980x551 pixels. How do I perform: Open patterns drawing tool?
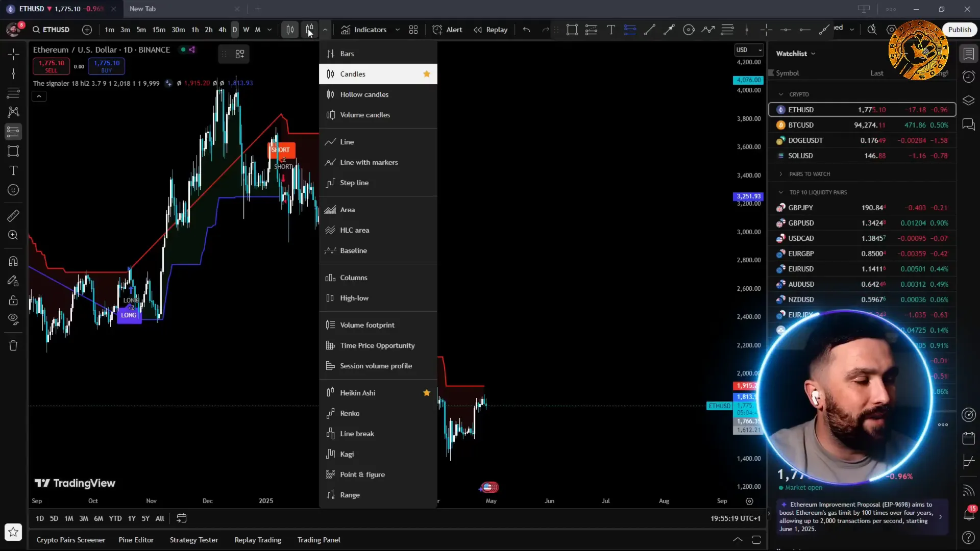(x=13, y=112)
